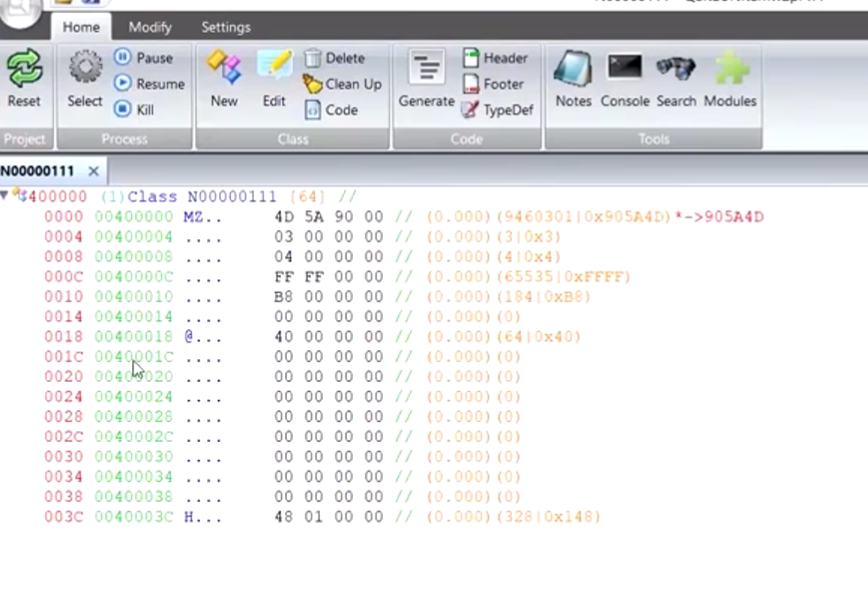Kill the attached process
The width and height of the screenshot is (868, 600).
139,110
